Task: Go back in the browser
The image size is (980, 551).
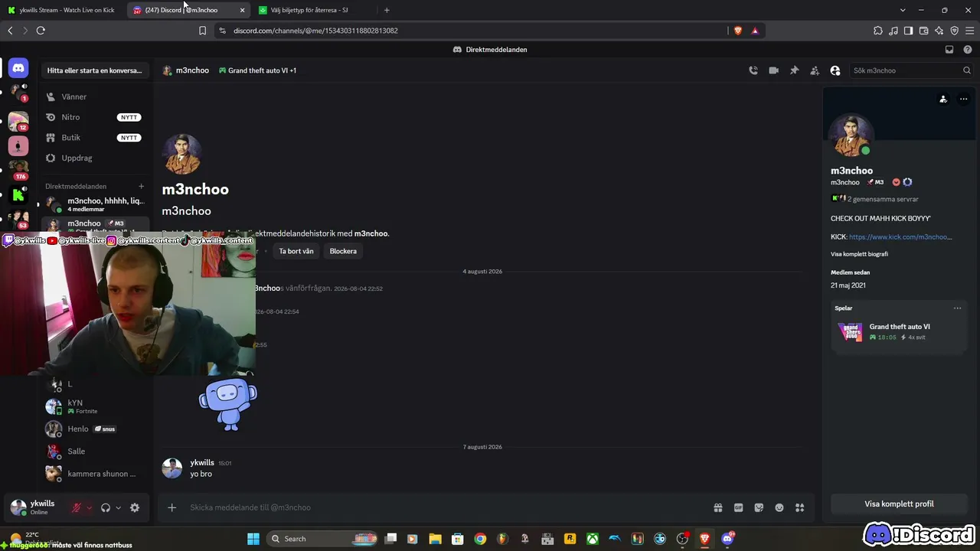Action: coord(10,31)
